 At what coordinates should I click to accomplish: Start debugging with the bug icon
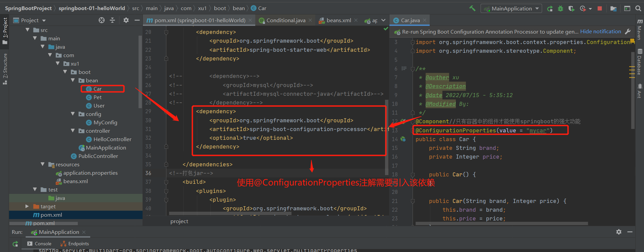click(560, 8)
